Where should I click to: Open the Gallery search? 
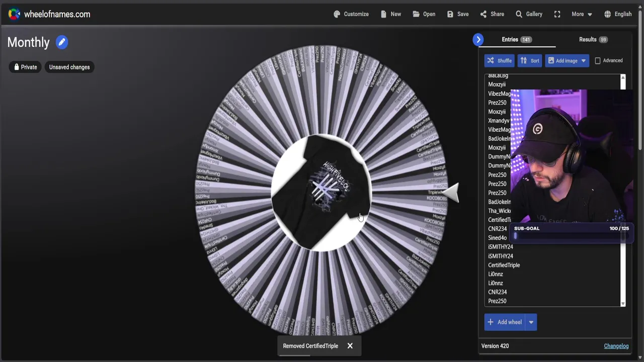pyautogui.click(x=529, y=14)
